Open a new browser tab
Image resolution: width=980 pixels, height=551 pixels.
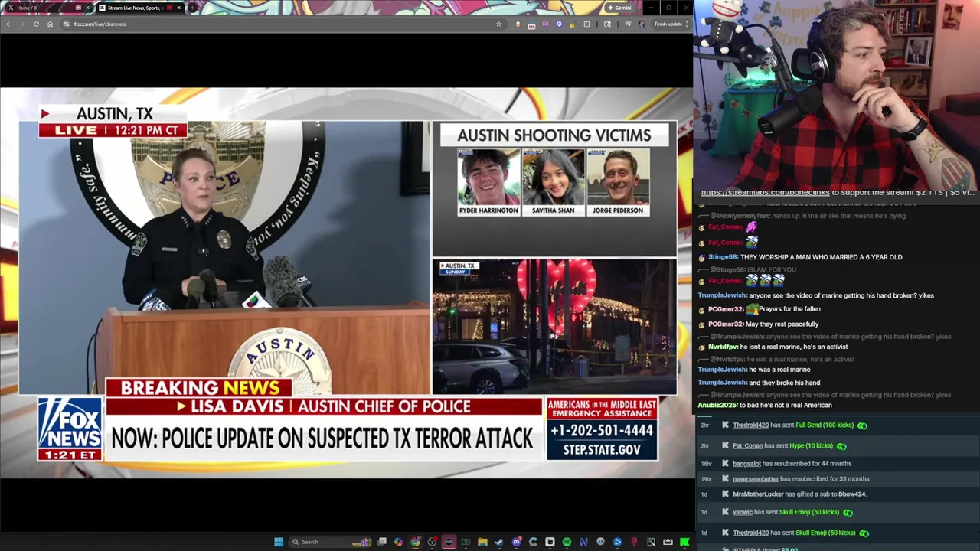192,8
